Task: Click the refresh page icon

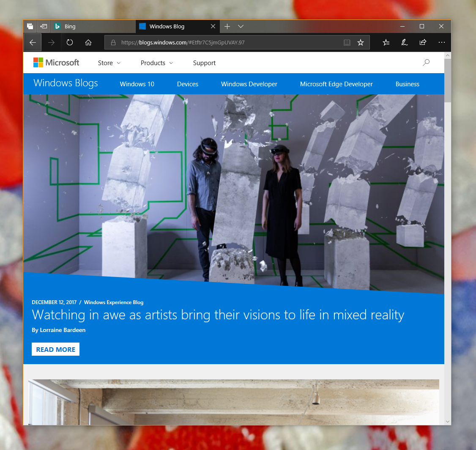Action: [69, 42]
